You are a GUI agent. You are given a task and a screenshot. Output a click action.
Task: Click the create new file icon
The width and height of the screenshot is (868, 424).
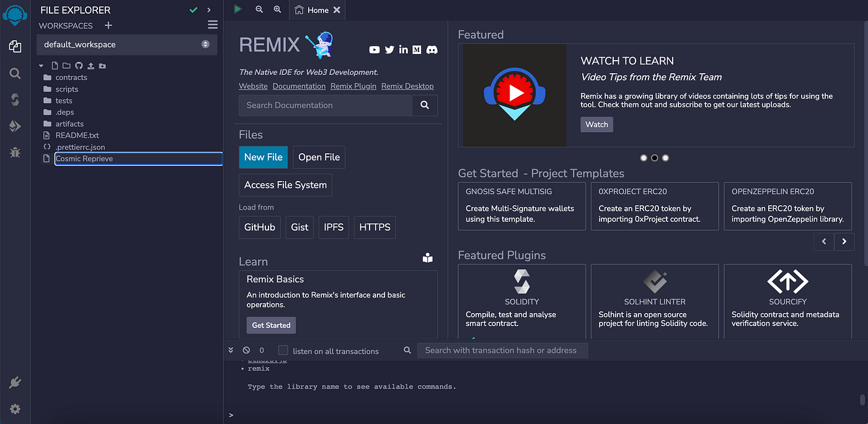(55, 66)
